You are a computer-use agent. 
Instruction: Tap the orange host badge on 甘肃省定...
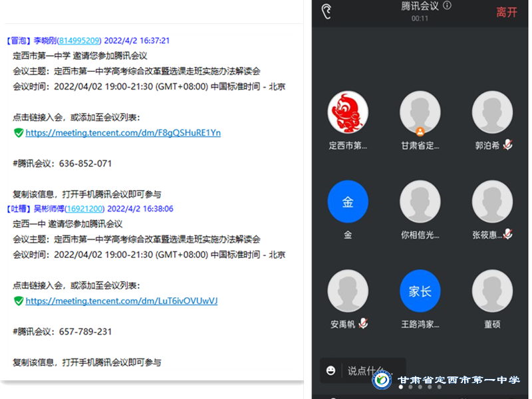pos(420,131)
